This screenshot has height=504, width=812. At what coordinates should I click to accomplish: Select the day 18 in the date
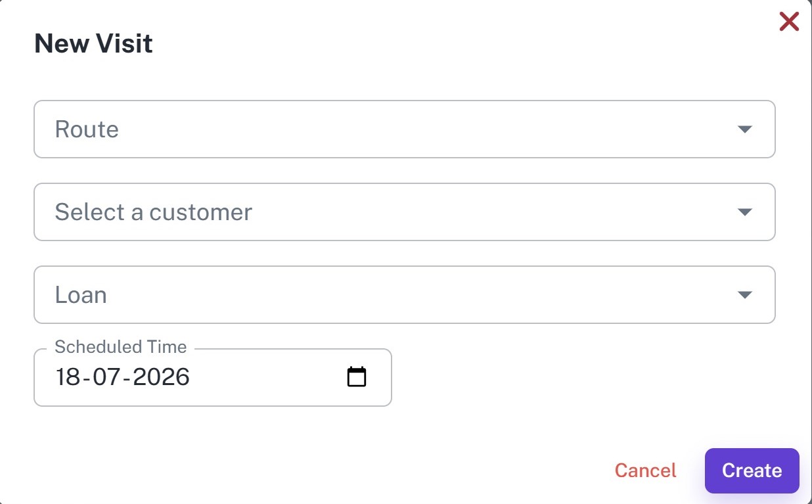[67, 377]
